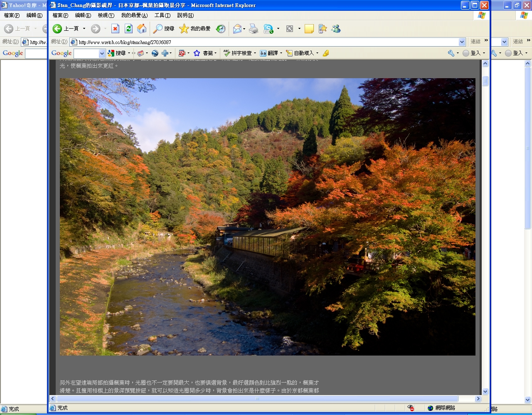Screen dimensions: 532x415
Task: Click the page scroll-up arrow
Action: tap(485, 64)
